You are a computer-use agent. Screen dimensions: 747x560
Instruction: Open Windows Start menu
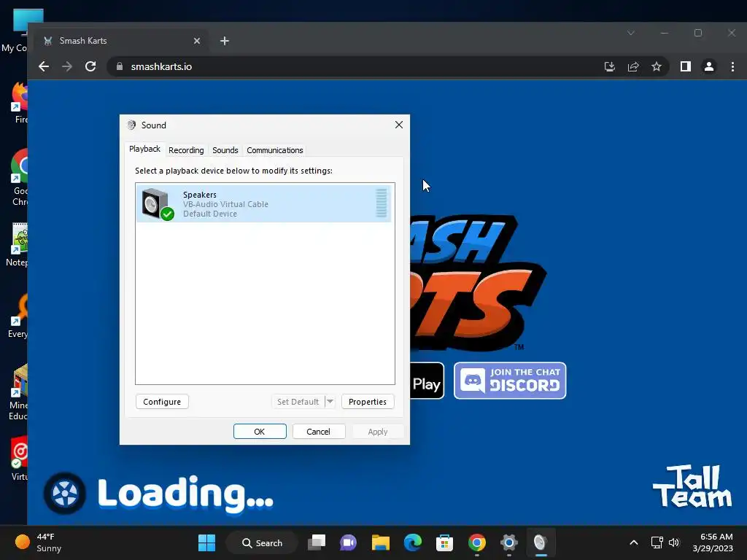click(x=206, y=542)
